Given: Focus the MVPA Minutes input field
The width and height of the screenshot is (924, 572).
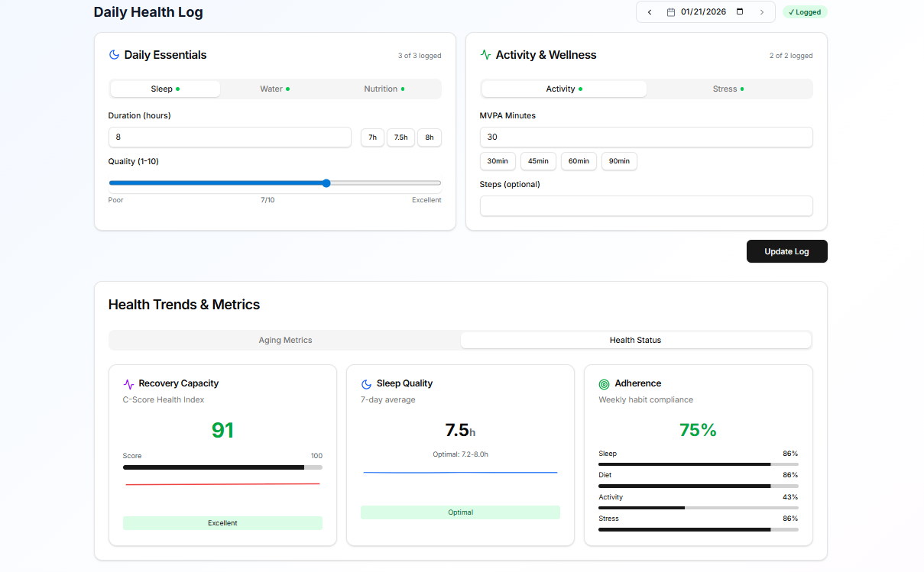Looking at the screenshot, I should [x=646, y=137].
